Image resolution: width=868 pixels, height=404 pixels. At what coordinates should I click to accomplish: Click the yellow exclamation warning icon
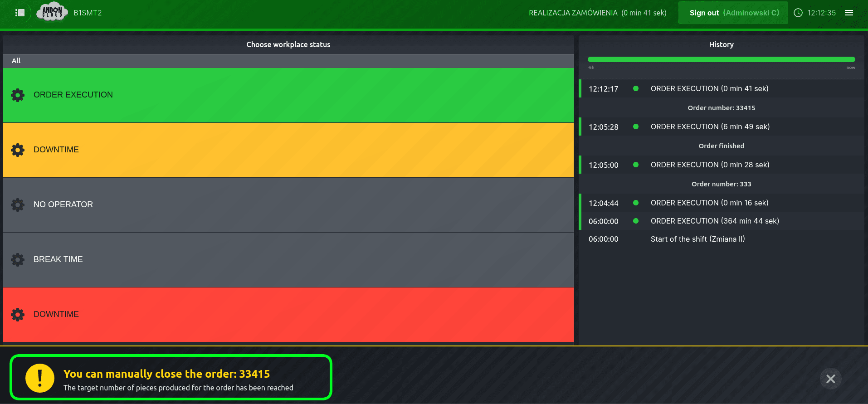[x=40, y=378]
